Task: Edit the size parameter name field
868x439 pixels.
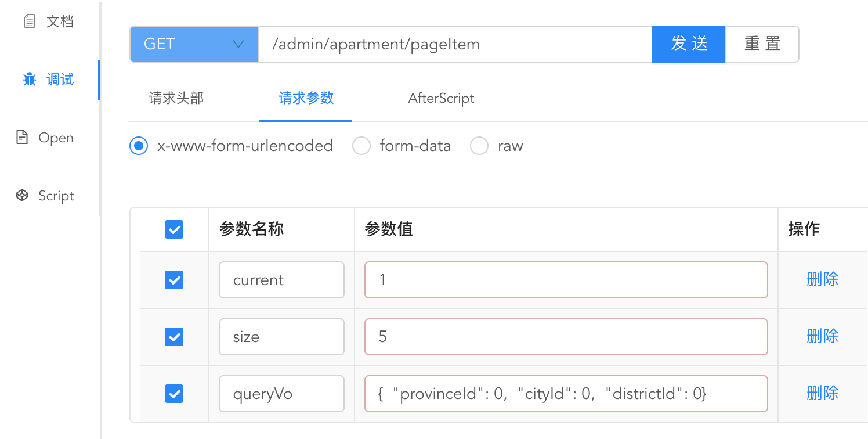Action: (281, 337)
